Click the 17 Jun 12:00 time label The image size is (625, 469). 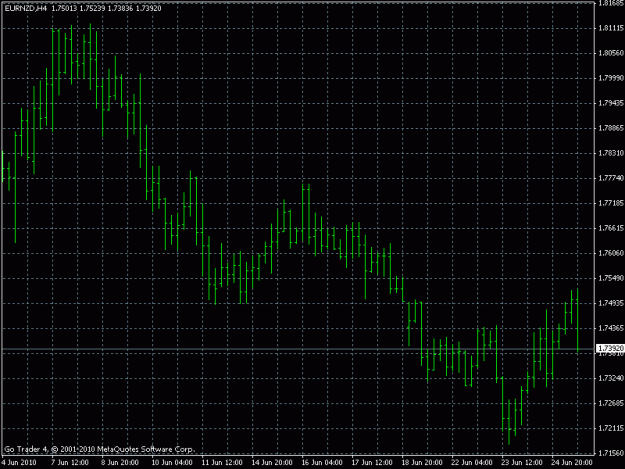click(x=372, y=463)
